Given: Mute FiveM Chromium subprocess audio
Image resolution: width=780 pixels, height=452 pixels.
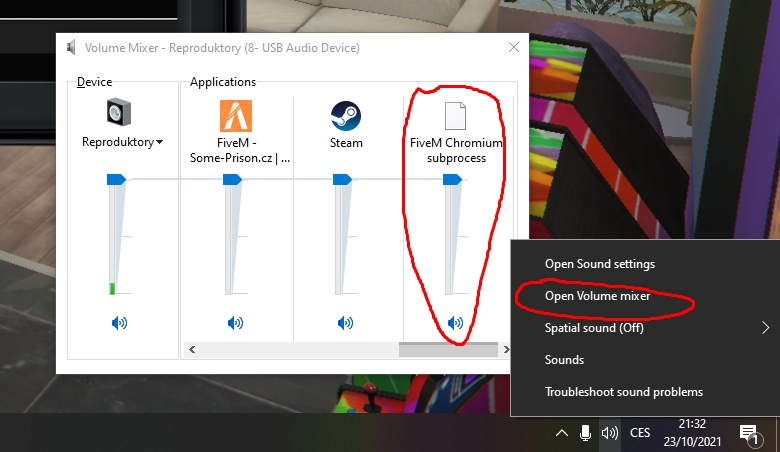Looking at the screenshot, I should point(456,323).
